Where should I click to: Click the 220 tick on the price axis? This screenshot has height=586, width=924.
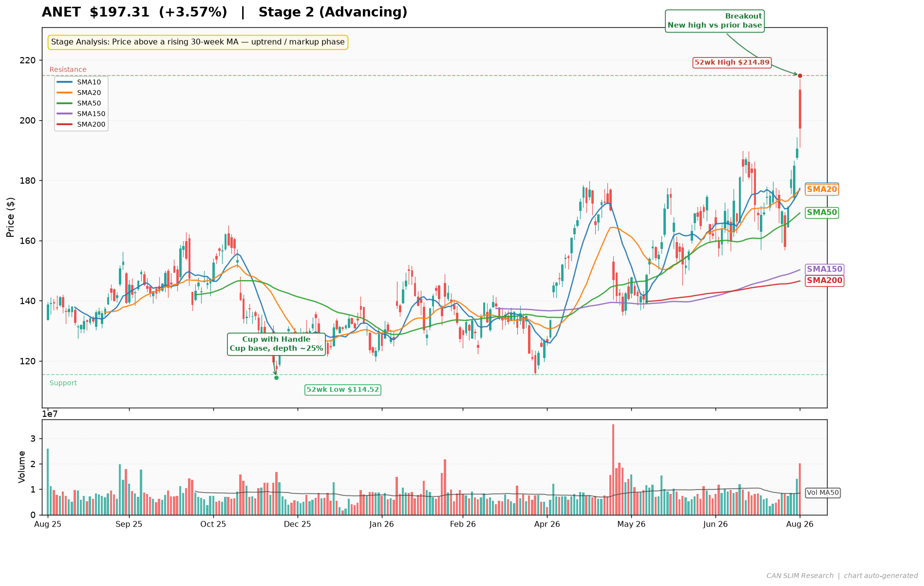tap(28, 60)
